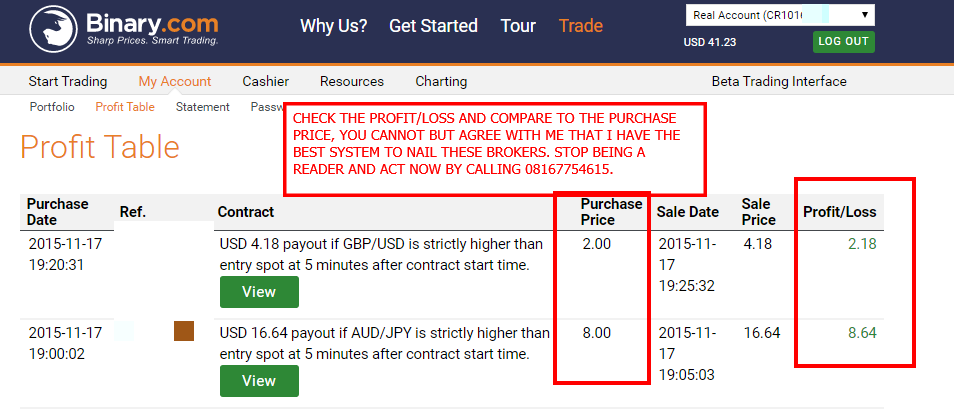View the GBP/USD contract details
954x410 pixels.
click(x=259, y=292)
